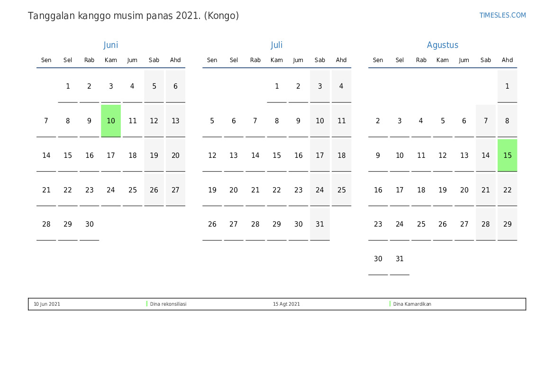Click the green marker beside Dina Kamardikan

point(390,304)
